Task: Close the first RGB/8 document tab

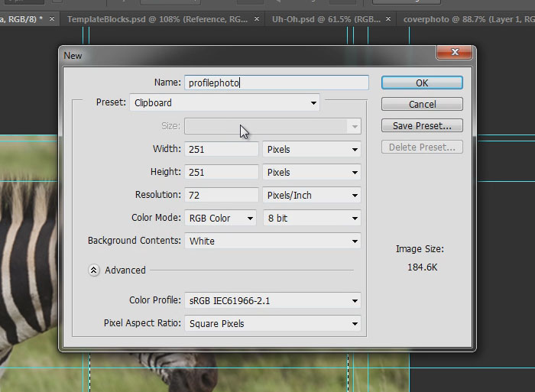Action: (x=52, y=19)
